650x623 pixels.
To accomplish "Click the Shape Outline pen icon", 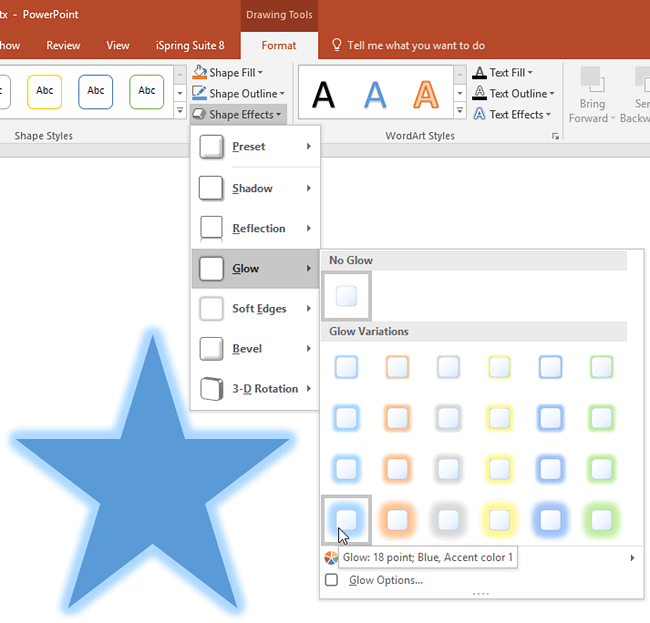I will click(200, 94).
